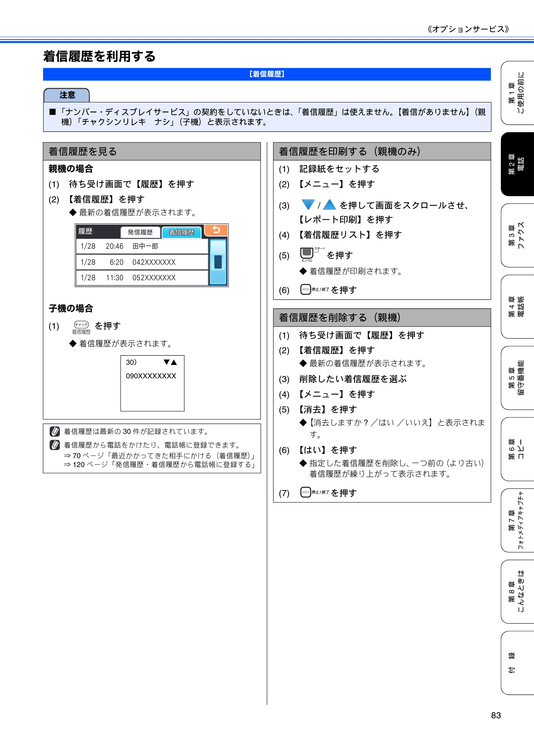This screenshot has height=756, width=534.
Task: Click 090XXXXXXXX in handset display
Action: click(x=151, y=376)
